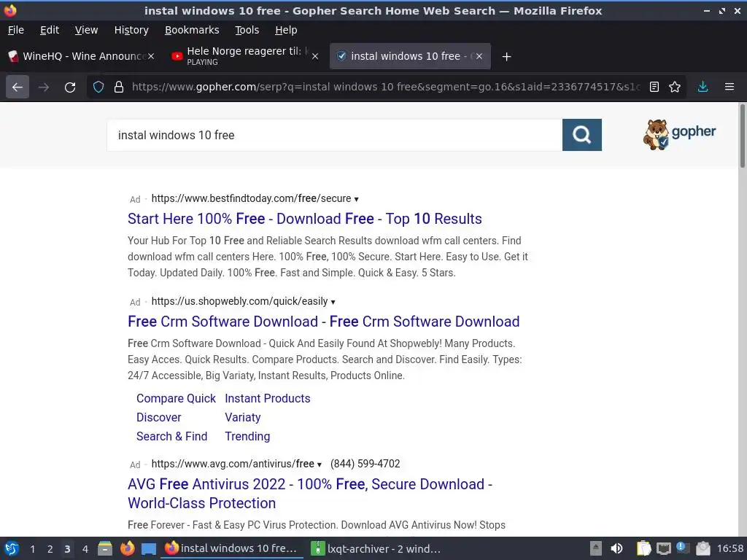Follow the Instant Products sitelink

[x=267, y=399]
